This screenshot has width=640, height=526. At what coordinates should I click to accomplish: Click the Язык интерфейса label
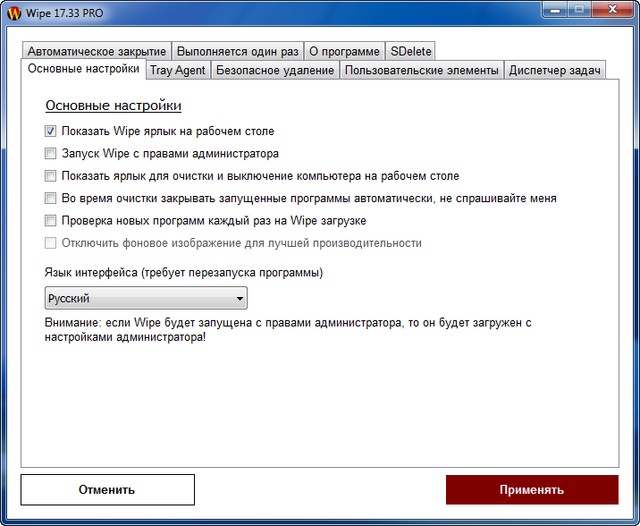184,272
